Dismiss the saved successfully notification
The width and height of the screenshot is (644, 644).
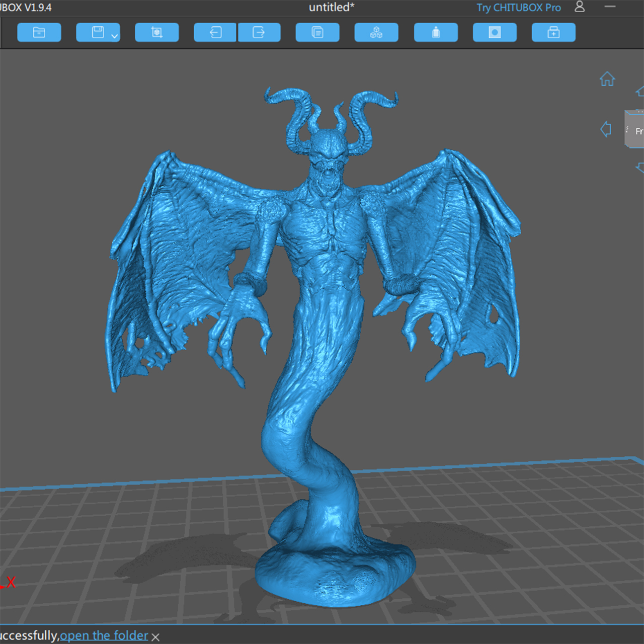155,637
